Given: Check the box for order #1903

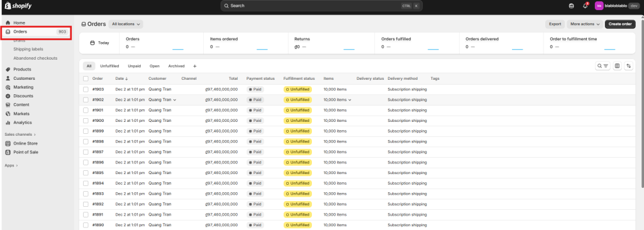Looking at the screenshot, I should point(86,89).
